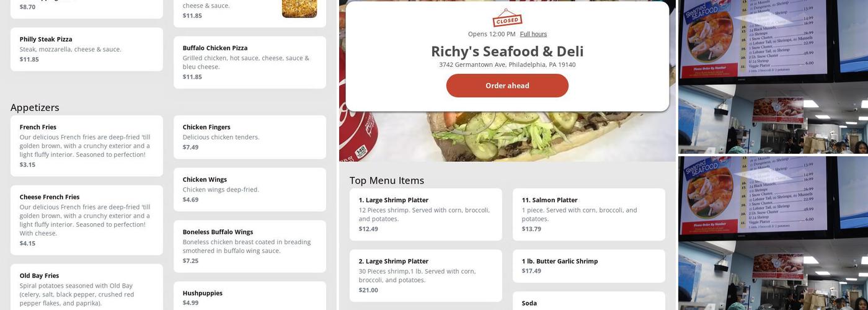Select Chicken Fingers for $7.49
The height and width of the screenshot is (310, 868).
click(250, 137)
